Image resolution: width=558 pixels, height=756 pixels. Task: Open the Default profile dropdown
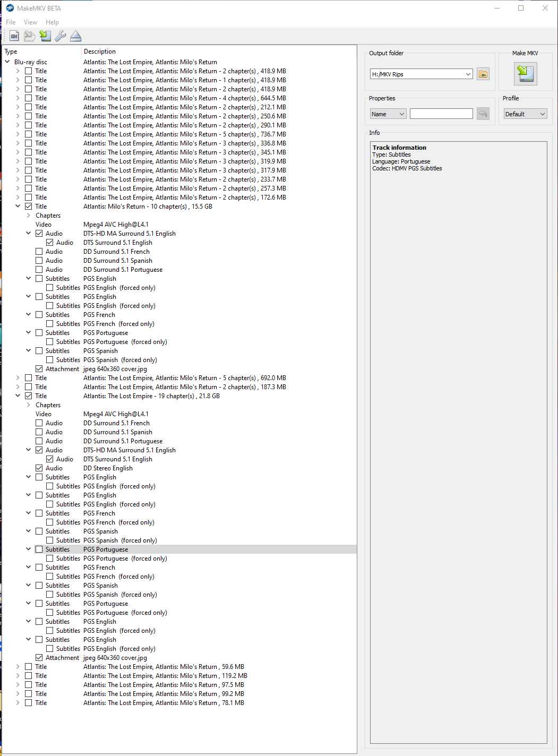click(525, 114)
